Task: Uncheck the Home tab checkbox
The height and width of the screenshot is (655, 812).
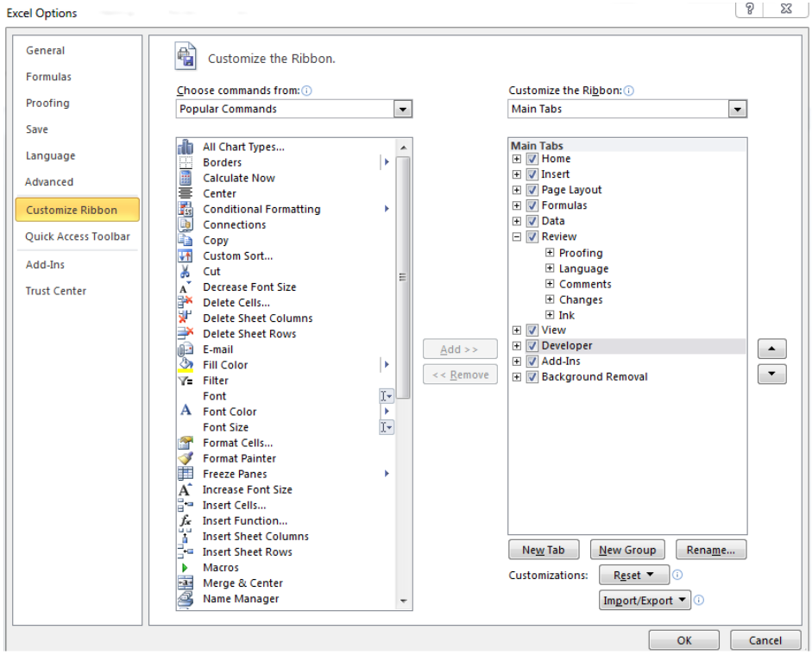Action: (532, 159)
